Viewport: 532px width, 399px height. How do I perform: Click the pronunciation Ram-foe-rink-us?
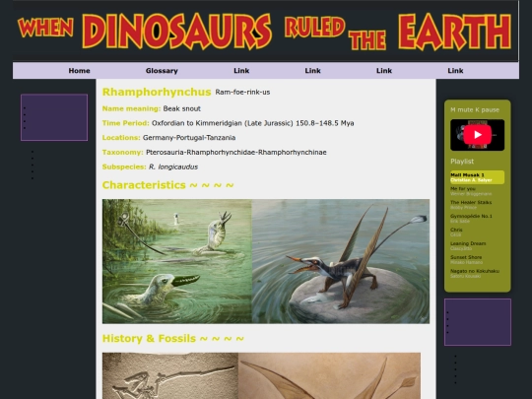(242, 92)
